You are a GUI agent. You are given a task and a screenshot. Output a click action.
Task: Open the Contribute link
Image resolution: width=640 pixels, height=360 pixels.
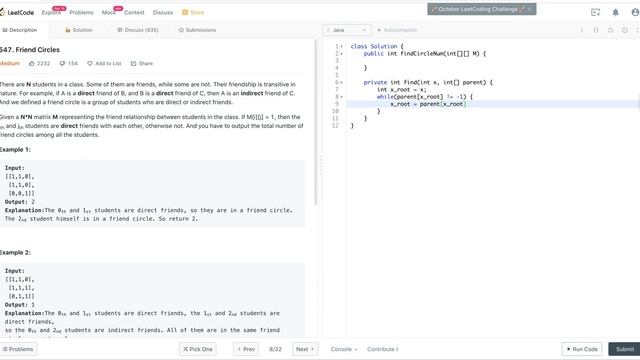click(382, 349)
